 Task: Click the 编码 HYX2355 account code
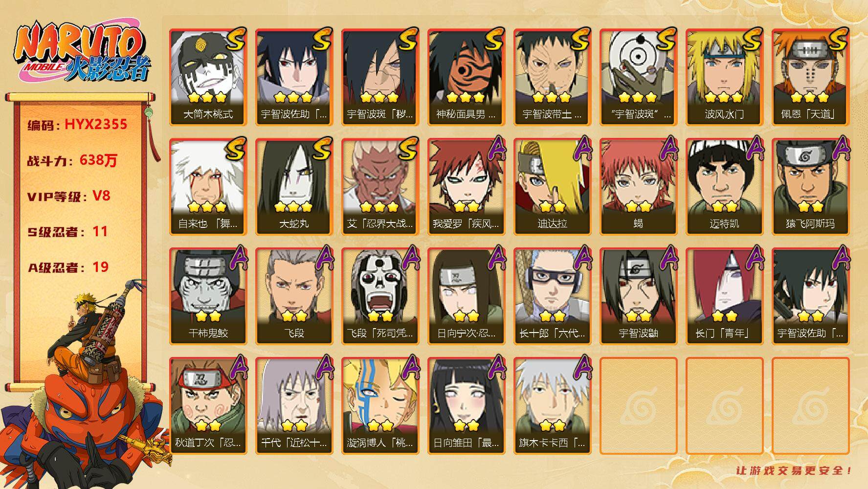click(77, 125)
